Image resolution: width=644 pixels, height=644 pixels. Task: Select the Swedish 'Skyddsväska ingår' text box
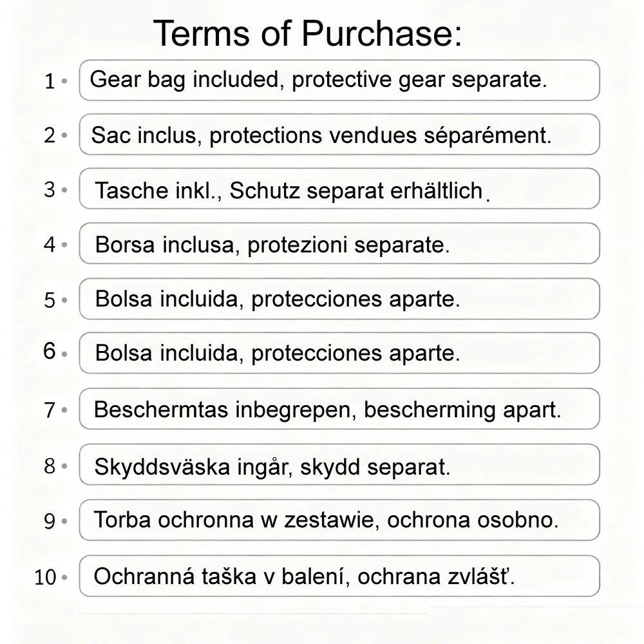[x=339, y=464]
